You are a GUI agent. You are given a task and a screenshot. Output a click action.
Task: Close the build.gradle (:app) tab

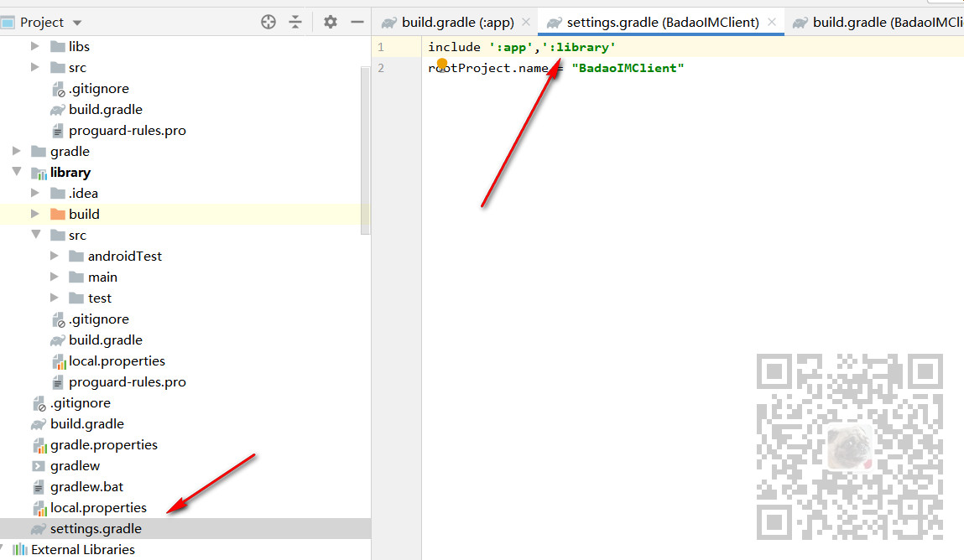(x=526, y=22)
